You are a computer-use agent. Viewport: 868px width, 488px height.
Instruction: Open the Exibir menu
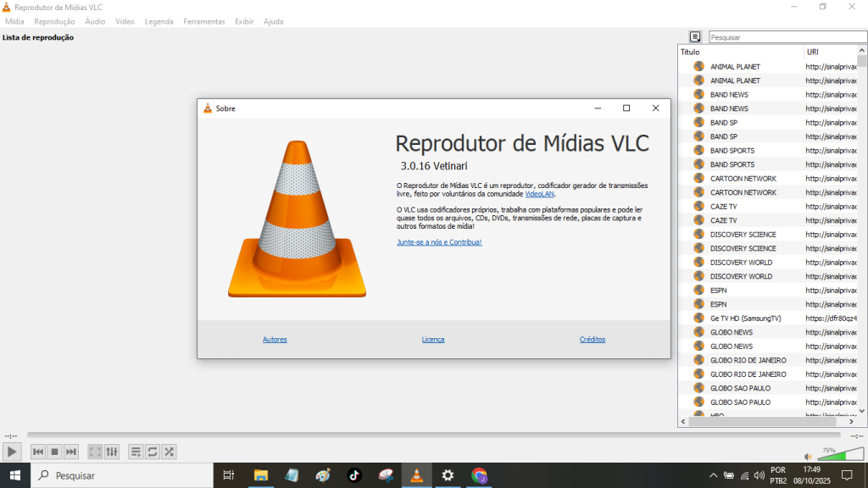[244, 21]
